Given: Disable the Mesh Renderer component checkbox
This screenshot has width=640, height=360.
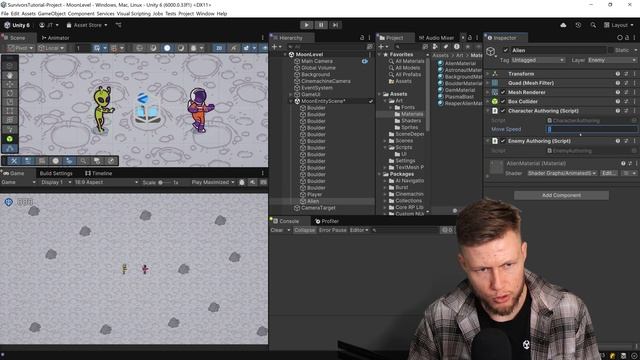Looking at the screenshot, I should click(503, 92).
